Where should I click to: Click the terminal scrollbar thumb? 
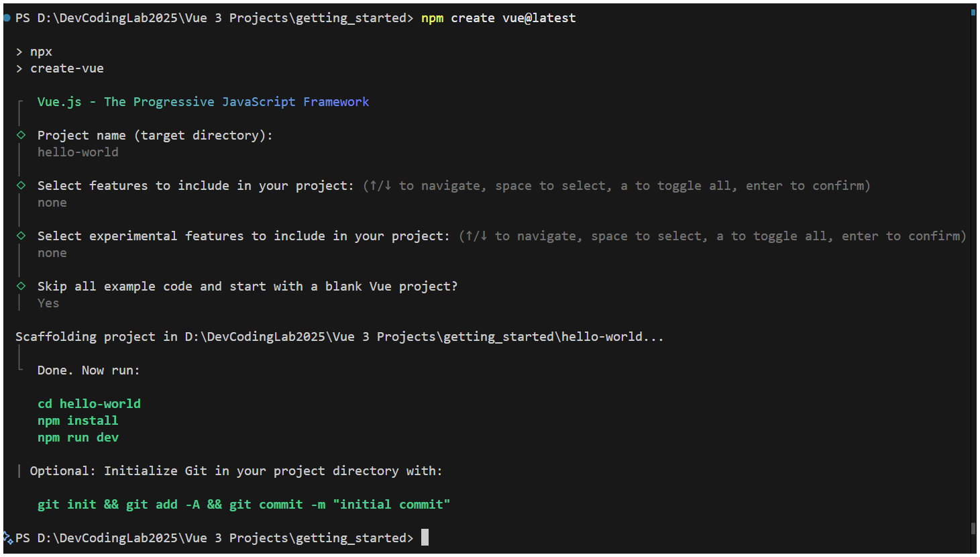(973, 528)
